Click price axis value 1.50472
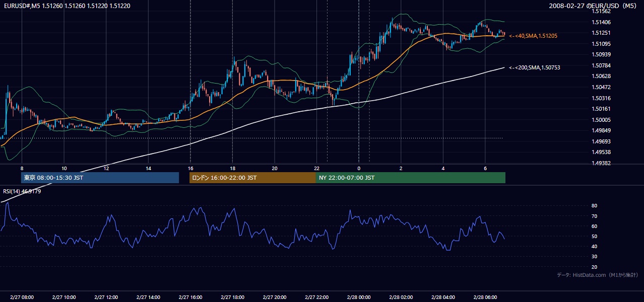The width and height of the screenshot is (644, 302). coord(601,87)
